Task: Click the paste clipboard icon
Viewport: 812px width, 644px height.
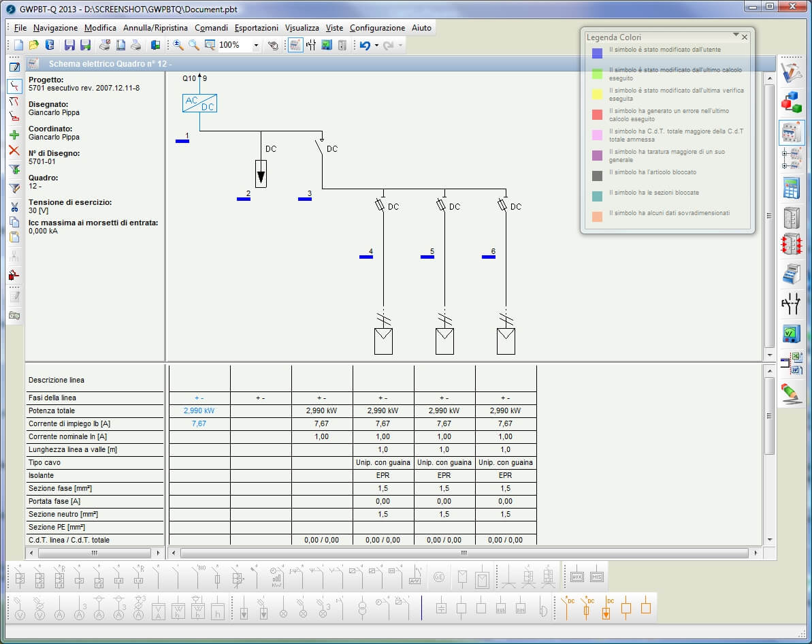Action: [x=14, y=237]
